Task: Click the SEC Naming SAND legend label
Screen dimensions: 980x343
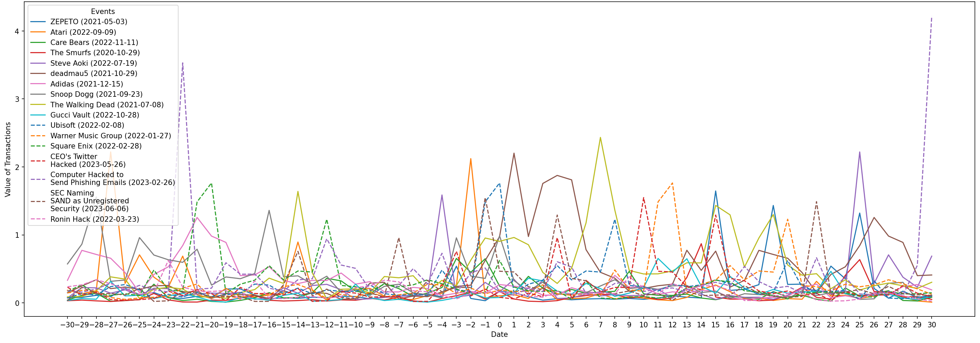Action: coord(90,201)
